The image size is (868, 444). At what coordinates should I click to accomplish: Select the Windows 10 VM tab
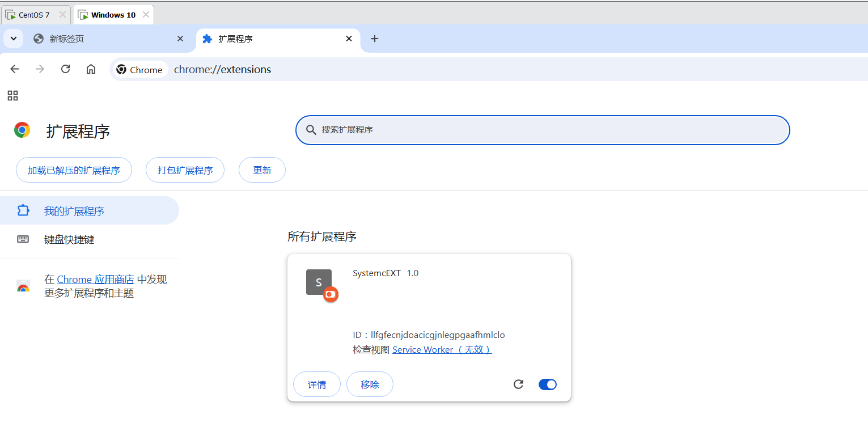pyautogui.click(x=113, y=15)
